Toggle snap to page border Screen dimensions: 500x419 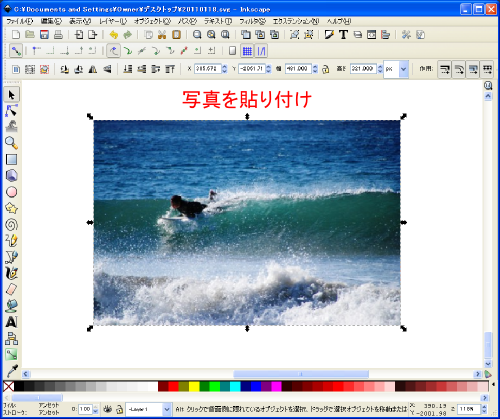click(232, 51)
